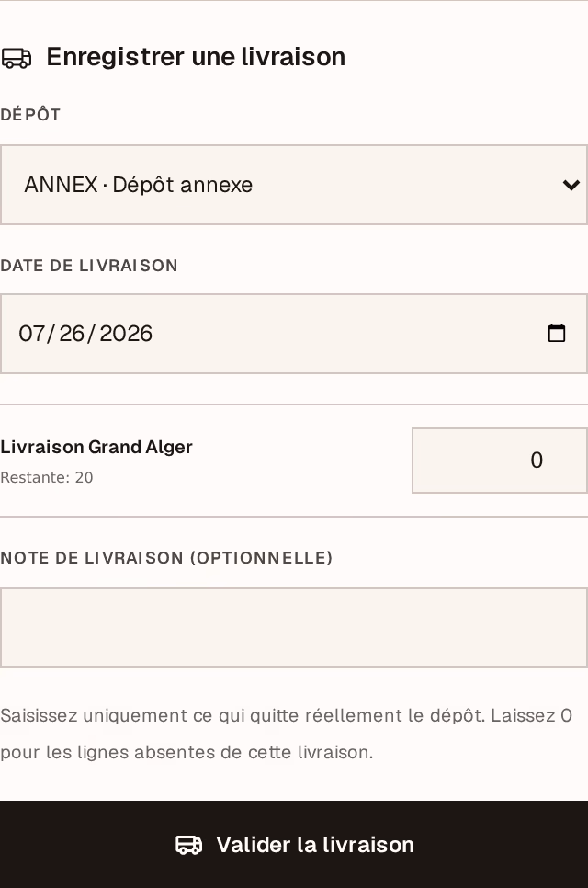Click the DATE DE LIVRAISON label
Image resolution: width=588 pixels, height=888 pixels.
pos(89,266)
